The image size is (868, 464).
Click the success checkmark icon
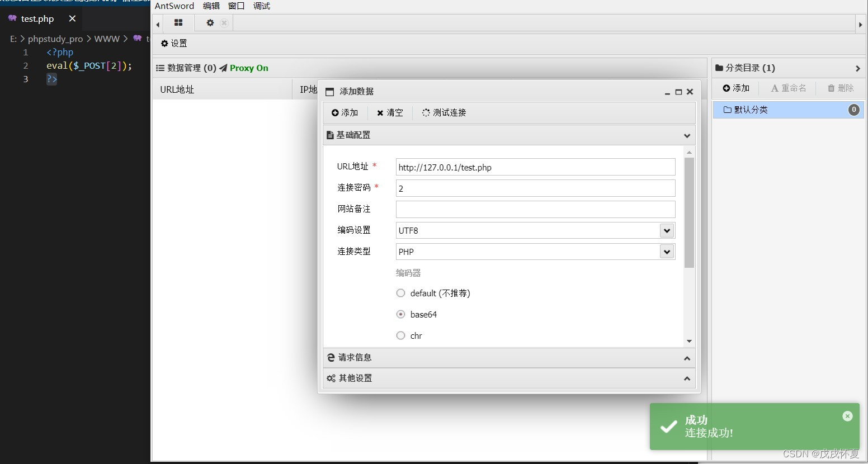pyautogui.click(x=668, y=427)
